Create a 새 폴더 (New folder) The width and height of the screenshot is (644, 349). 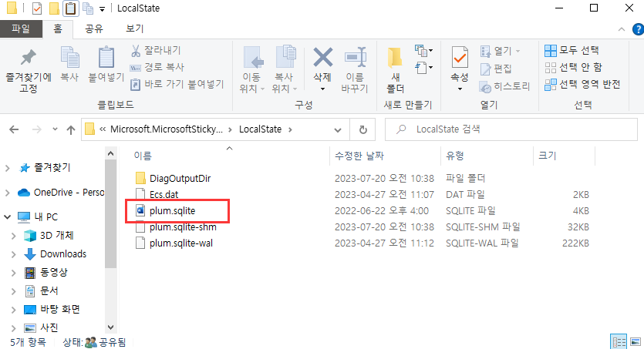(396, 69)
